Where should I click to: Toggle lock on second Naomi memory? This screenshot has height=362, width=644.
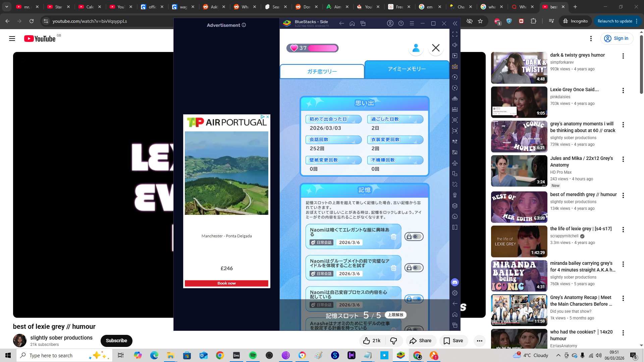click(x=414, y=268)
